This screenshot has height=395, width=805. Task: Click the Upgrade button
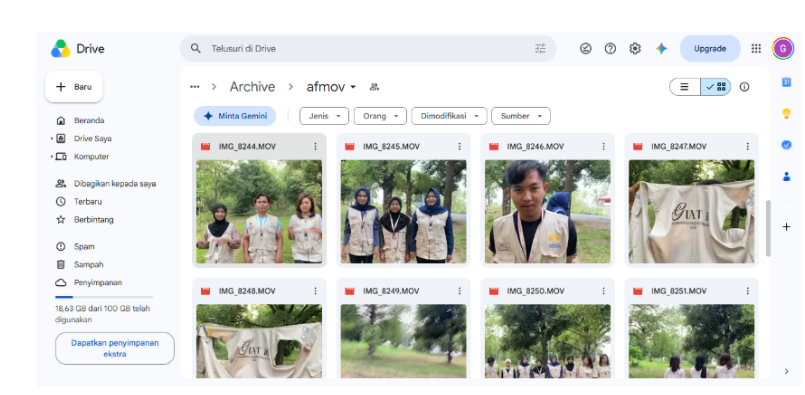710,49
